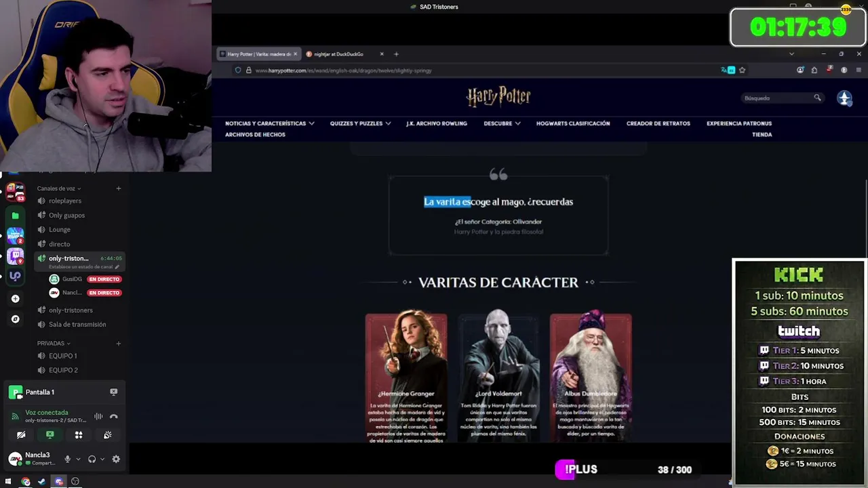Expand the Descubre menu
The height and width of the screenshot is (488, 868).
click(x=502, y=123)
